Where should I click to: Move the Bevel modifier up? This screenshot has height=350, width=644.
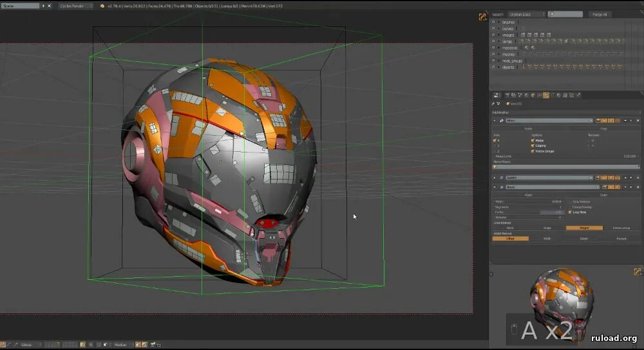click(625, 187)
